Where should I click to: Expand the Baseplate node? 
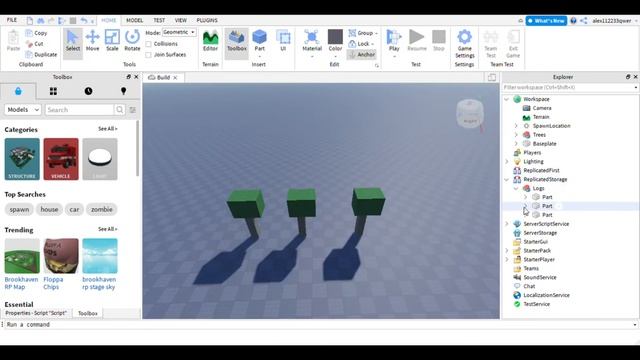coord(516,144)
